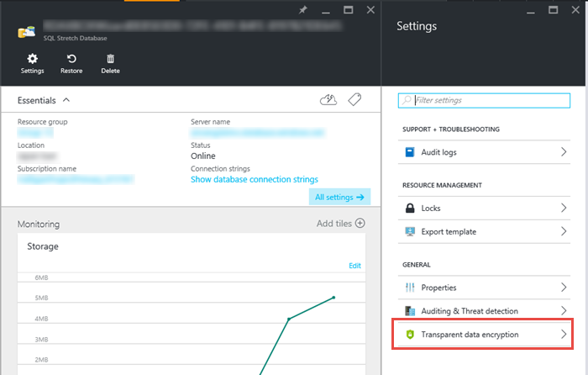Viewport: 588px width, 375px height.
Task: Click the Export template icon
Action: click(x=411, y=231)
